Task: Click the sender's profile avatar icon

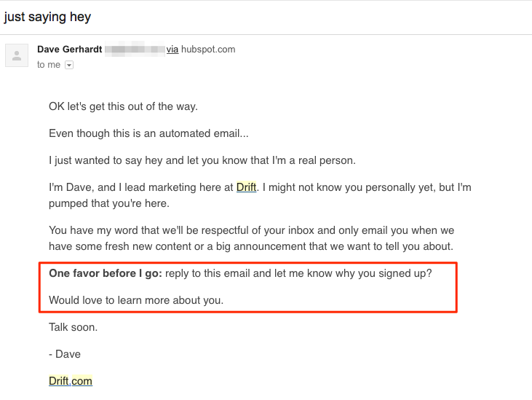Action: tap(17, 55)
